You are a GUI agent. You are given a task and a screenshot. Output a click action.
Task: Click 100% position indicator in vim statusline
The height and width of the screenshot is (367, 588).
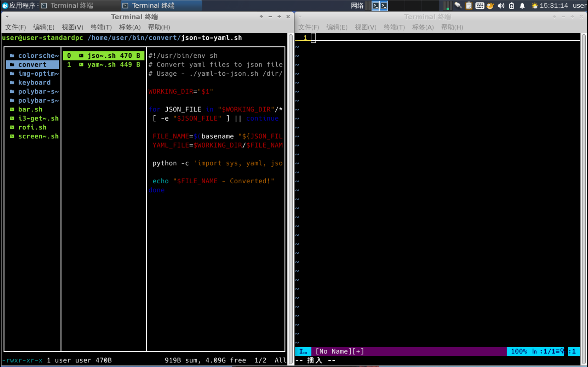click(x=519, y=351)
